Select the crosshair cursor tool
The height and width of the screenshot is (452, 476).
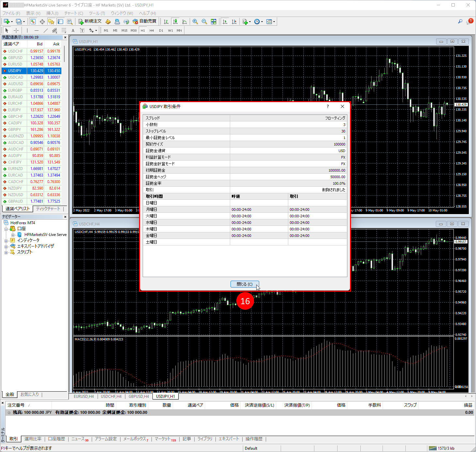16,30
